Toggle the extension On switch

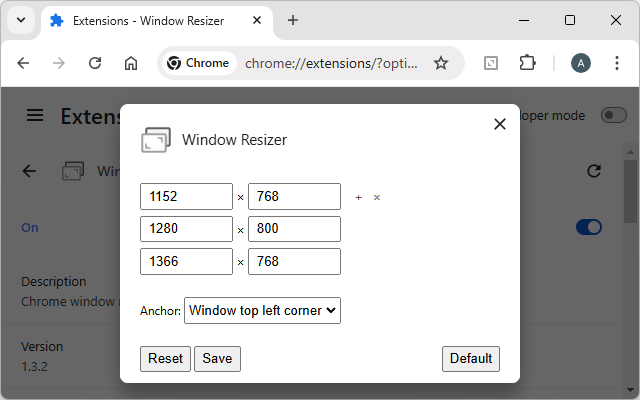[x=589, y=227]
